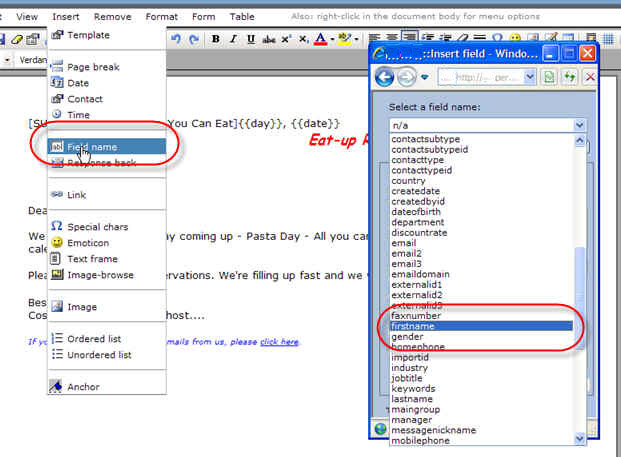The image size is (621, 457).
Task: Insert Time from menu
Action: click(107, 115)
